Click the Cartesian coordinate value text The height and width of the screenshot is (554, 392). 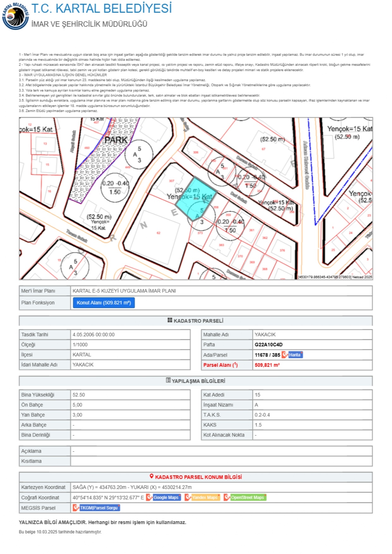tap(132, 487)
